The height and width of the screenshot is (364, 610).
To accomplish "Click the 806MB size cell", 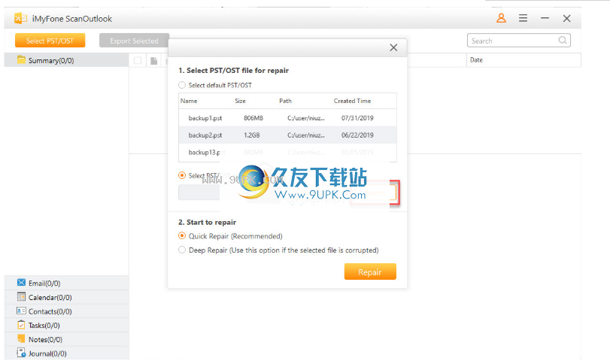I will tap(253, 118).
